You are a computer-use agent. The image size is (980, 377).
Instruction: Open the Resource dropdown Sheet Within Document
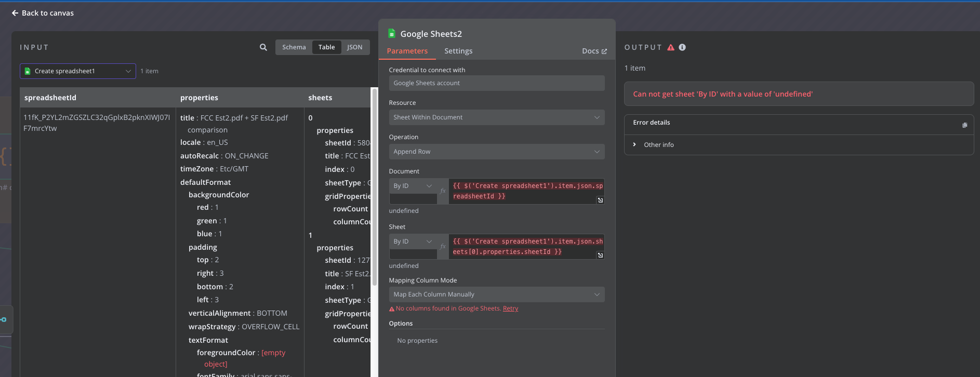tap(497, 117)
